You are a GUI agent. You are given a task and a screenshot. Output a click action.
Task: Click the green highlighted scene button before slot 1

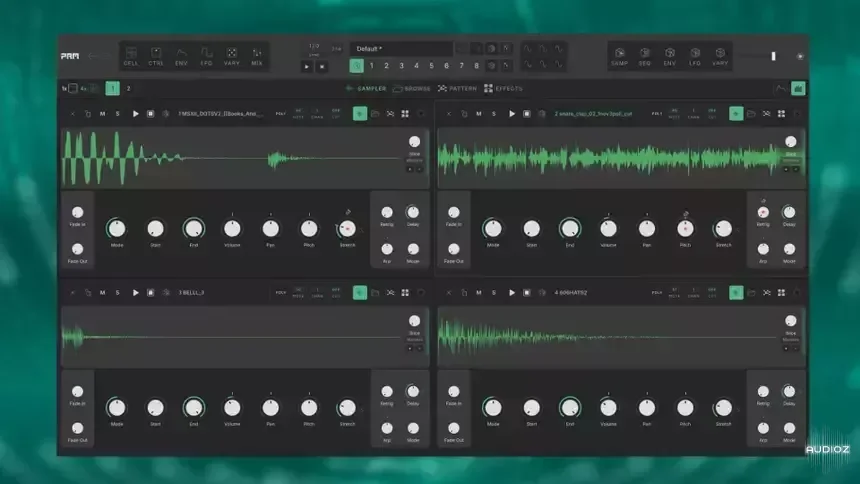point(357,66)
